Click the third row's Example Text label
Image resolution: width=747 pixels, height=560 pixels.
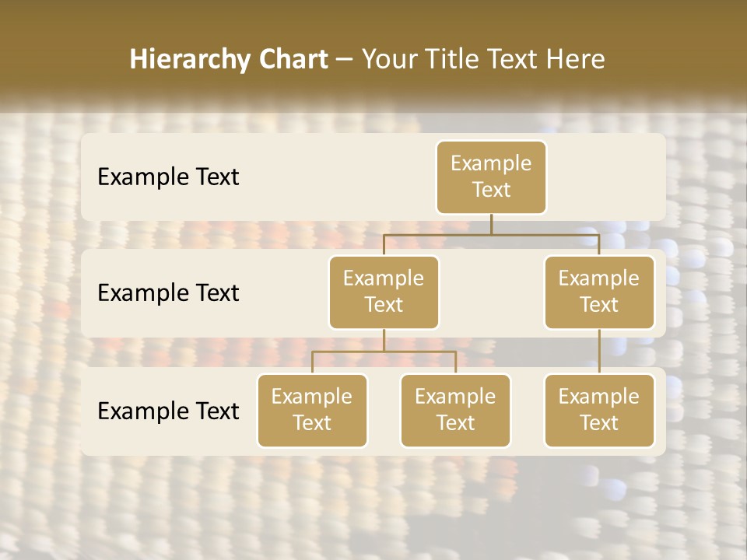(168, 411)
